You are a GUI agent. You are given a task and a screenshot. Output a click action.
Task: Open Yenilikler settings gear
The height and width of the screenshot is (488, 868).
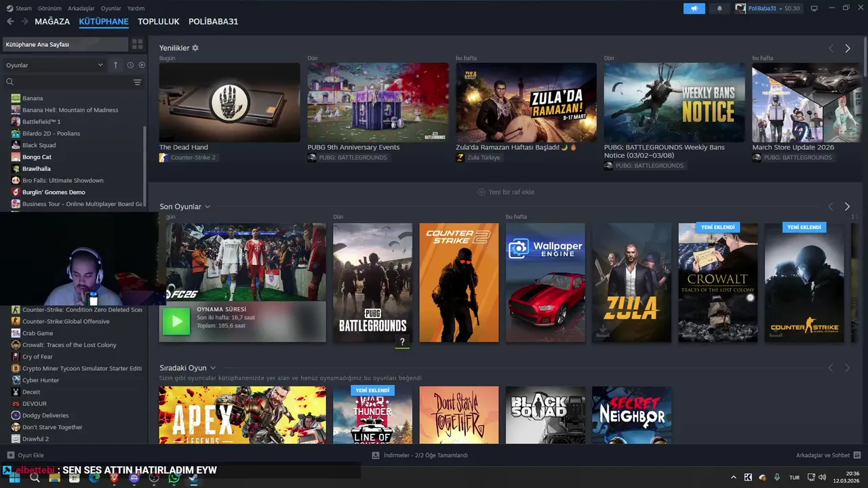[x=195, y=48]
